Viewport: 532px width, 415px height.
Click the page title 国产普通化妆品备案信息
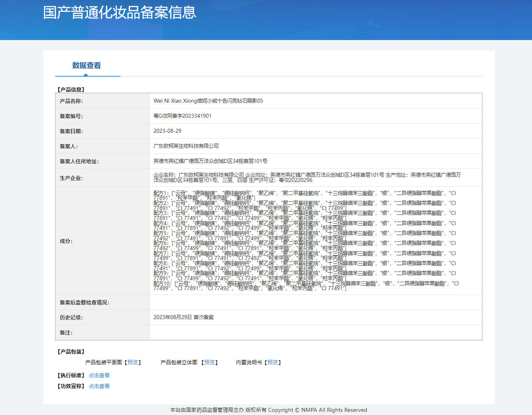click(120, 12)
